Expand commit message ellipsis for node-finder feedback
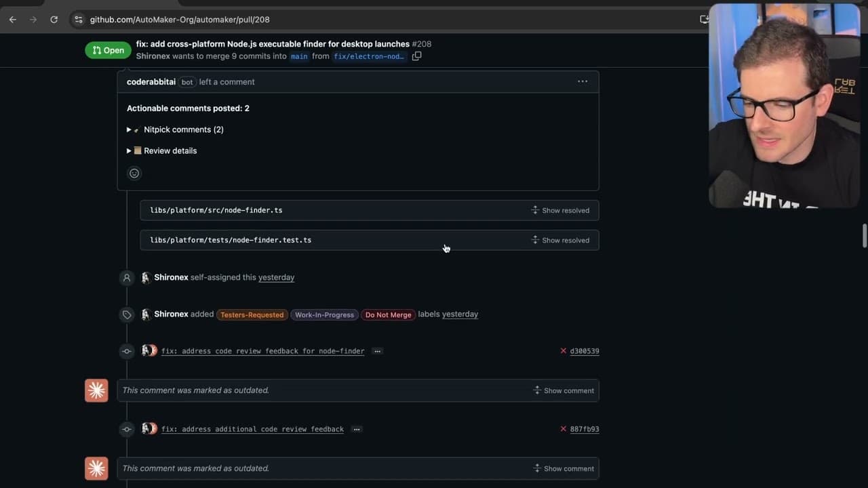This screenshot has width=868, height=488. (378, 351)
